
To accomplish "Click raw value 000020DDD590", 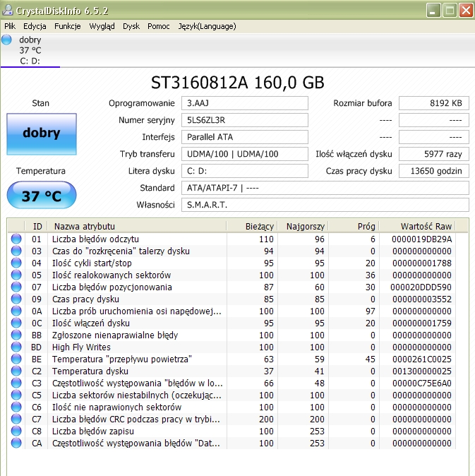I will point(421,287).
